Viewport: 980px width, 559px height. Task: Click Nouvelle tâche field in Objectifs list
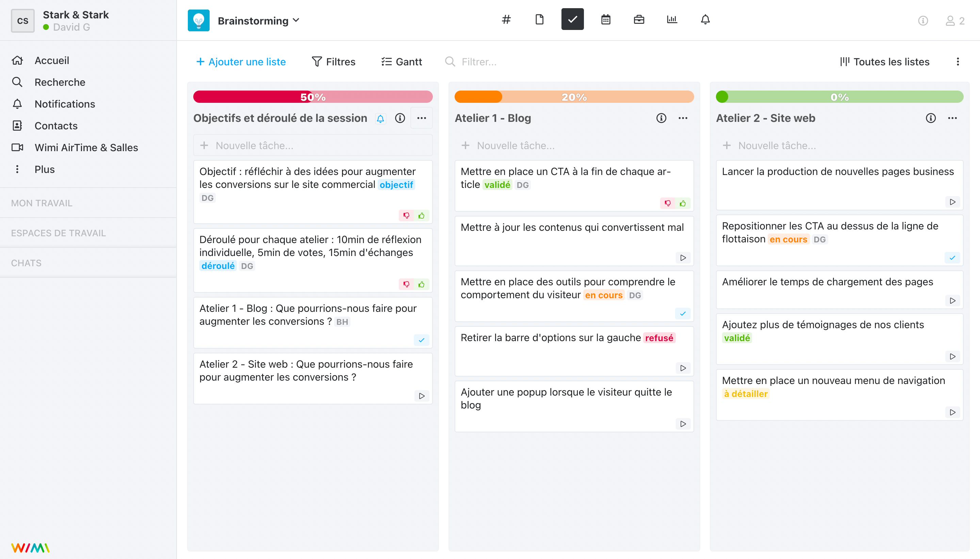(x=313, y=145)
